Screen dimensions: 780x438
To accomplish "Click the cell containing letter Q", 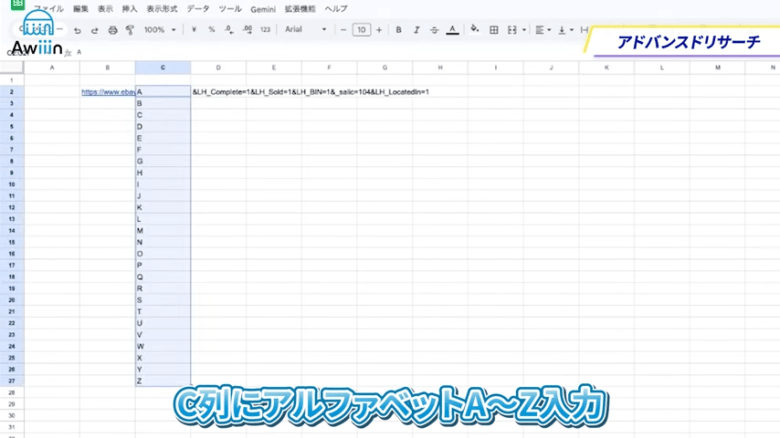I will [x=163, y=277].
